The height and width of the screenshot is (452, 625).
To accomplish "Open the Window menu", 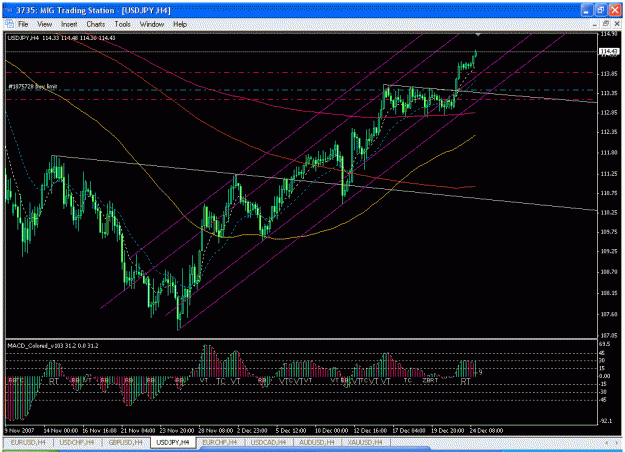I will [151, 24].
